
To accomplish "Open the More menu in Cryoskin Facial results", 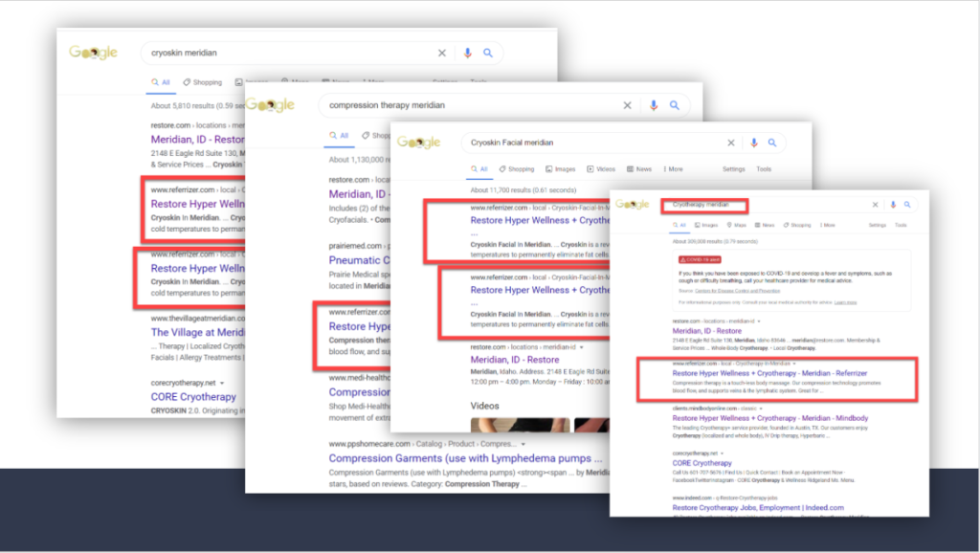I will pos(672,169).
